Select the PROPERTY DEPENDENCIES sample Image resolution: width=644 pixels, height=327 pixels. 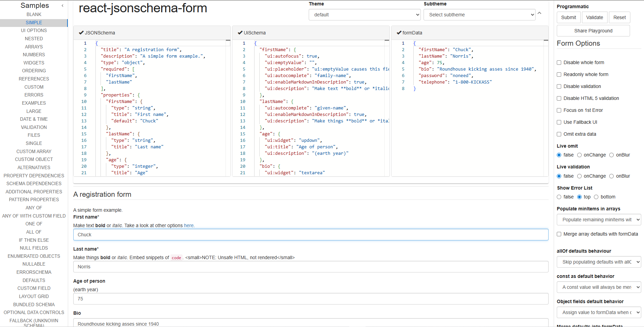coord(34,176)
